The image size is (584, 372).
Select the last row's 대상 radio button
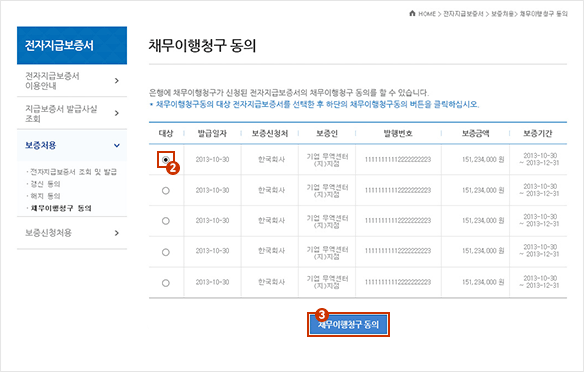point(166,283)
